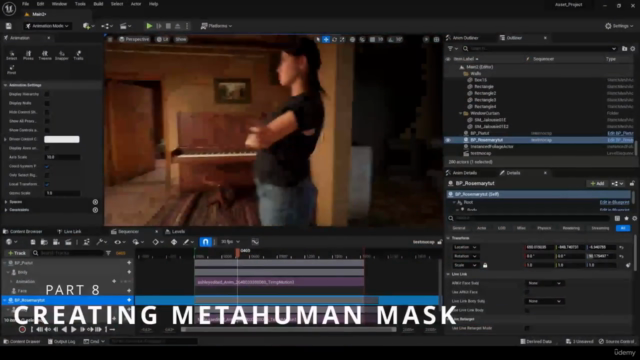Screen dimensions: 640x360
Task: Click the sequencer filter funnel icon
Action: tap(109, 253)
